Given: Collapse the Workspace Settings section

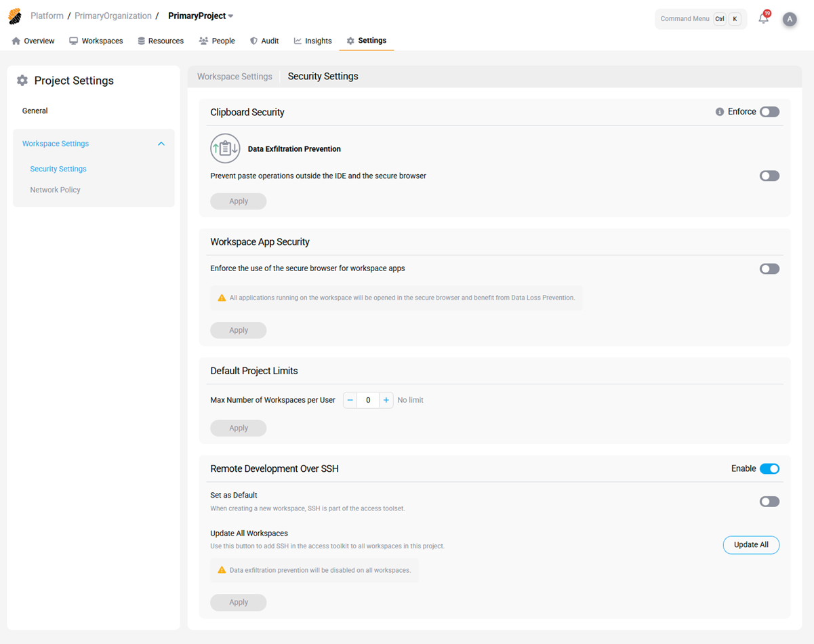Looking at the screenshot, I should click(161, 143).
